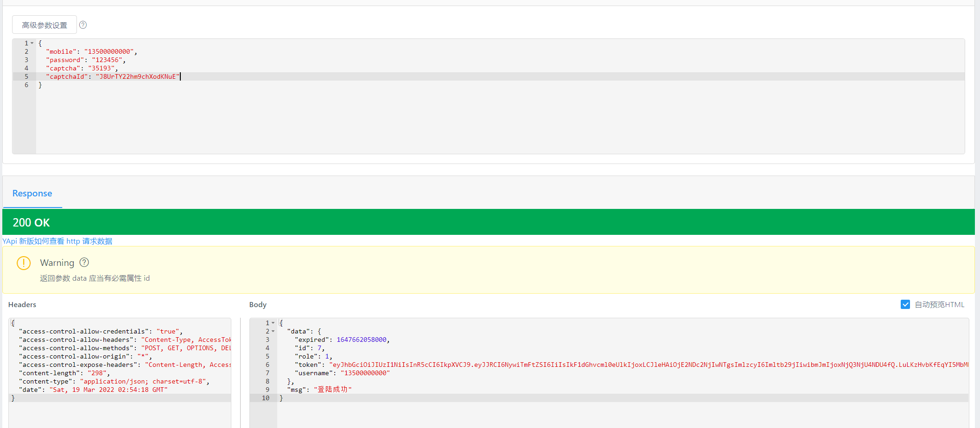Toggle the 自动预览HTML checkbox
Image resolution: width=980 pixels, height=428 pixels.
tap(905, 304)
